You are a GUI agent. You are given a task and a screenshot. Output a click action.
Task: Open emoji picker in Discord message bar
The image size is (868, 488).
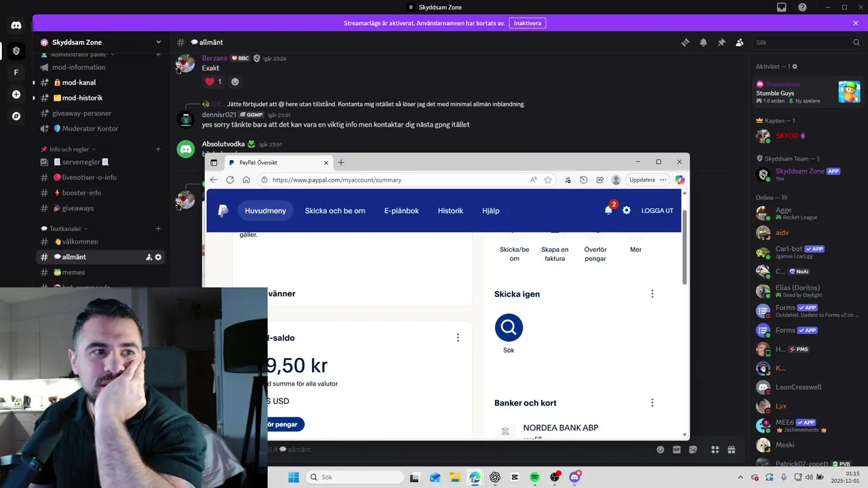pos(660,449)
